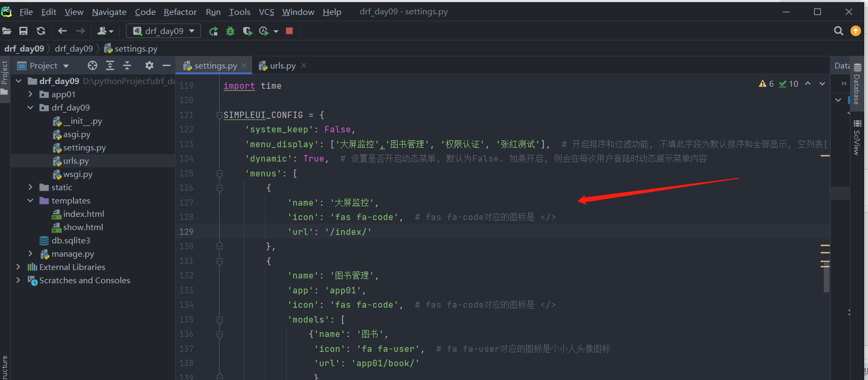
Task: Open file icon in main toolbar
Action: point(7,31)
